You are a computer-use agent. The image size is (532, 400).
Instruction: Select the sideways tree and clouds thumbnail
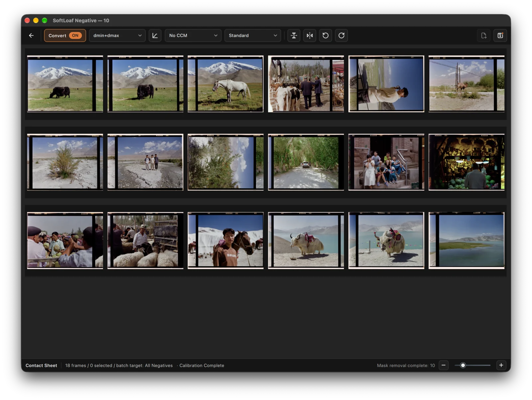coord(225,162)
